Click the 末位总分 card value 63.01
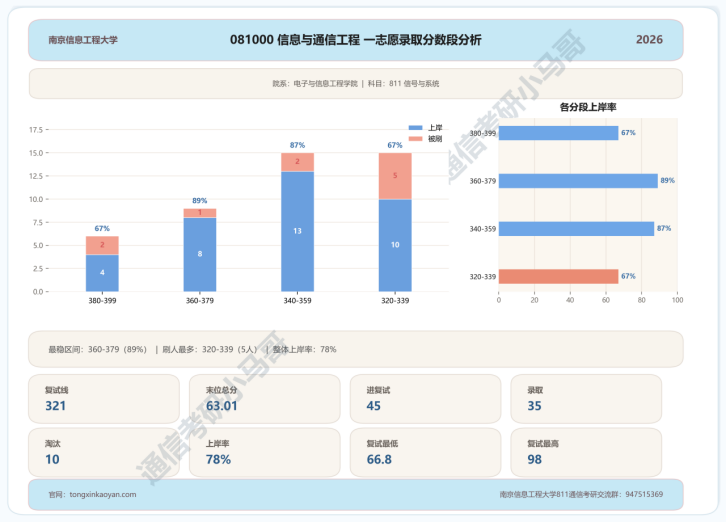The width and height of the screenshot is (726, 522). pos(221,406)
